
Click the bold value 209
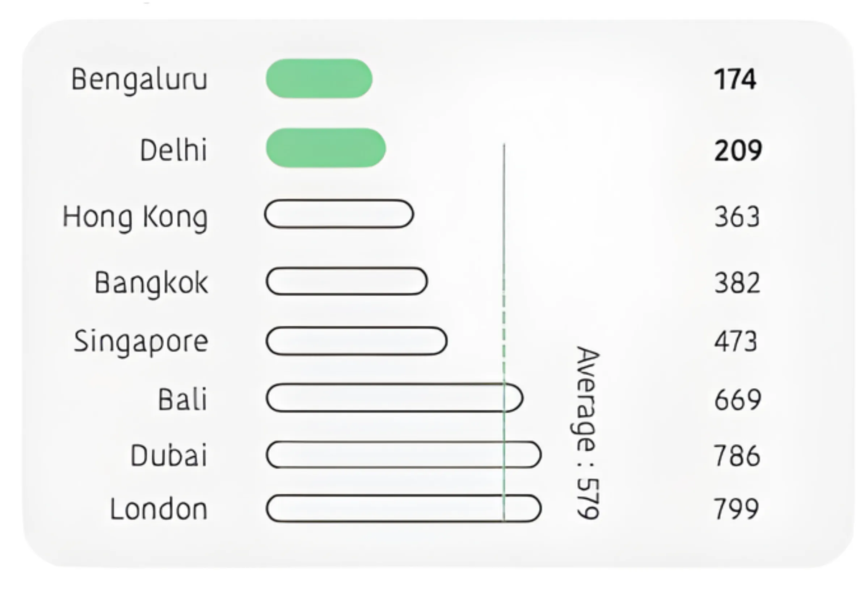(x=738, y=151)
